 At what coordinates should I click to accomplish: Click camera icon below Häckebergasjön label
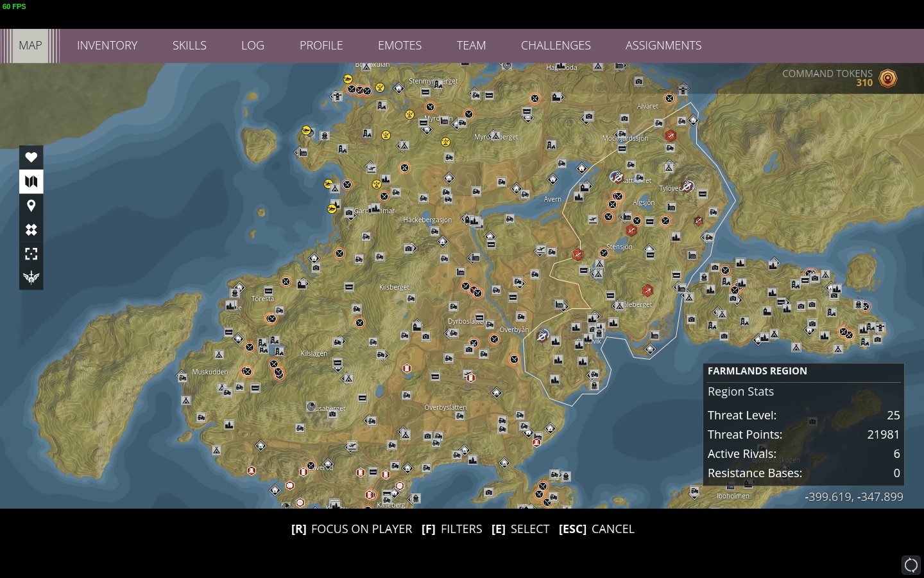pos(409,249)
